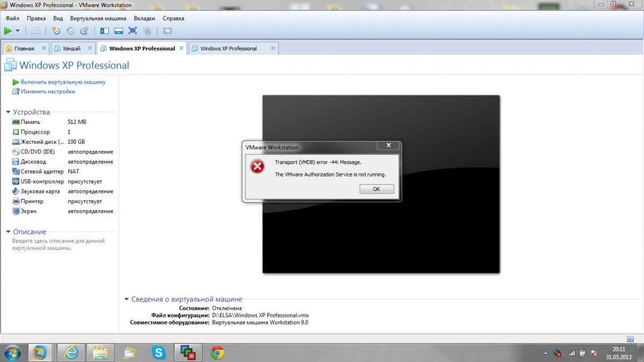Open the Windows Start menu

tap(12, 352)
